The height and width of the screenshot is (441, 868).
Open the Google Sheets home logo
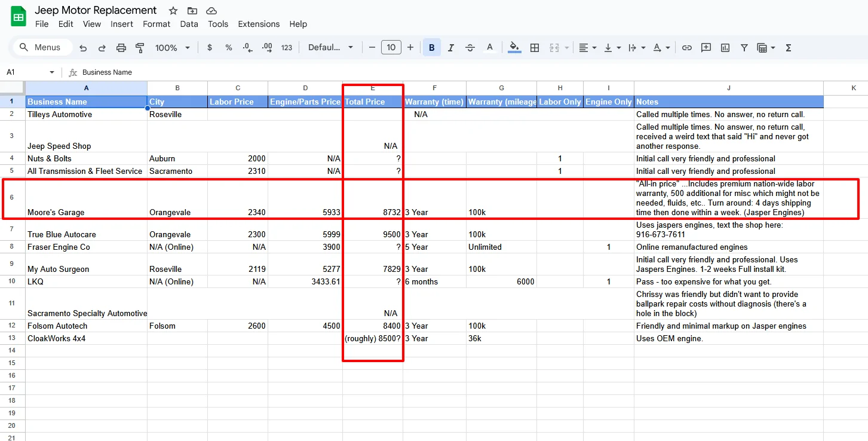[x=19, y=17]
